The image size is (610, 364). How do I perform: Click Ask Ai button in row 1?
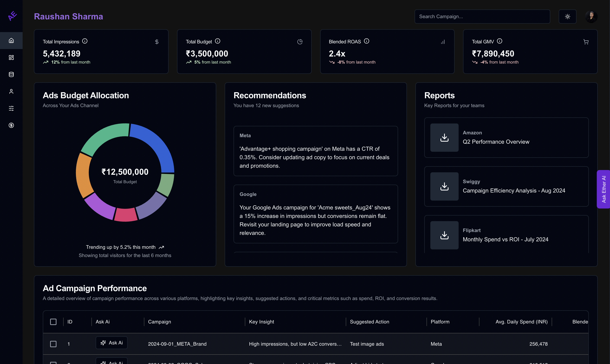(112, 343)
